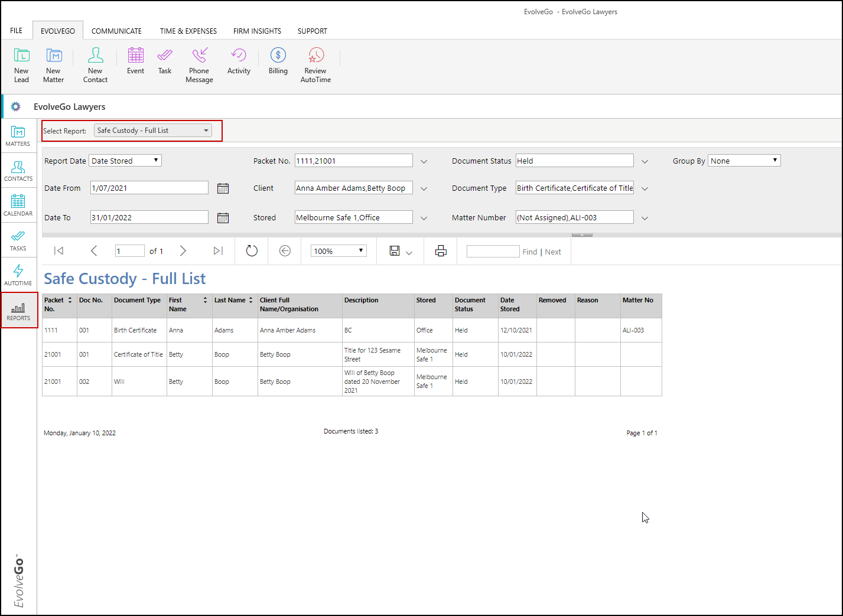Image resolution: width=843 pixels, height=616 pixels.
Task: Sort by Packet No. column
Action: (x=70, y=300)
